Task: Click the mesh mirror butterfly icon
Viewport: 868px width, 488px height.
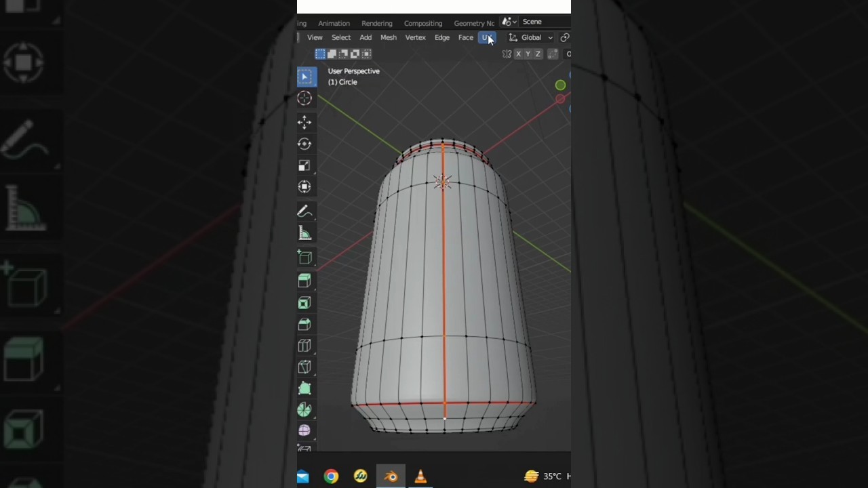Action: click(x=507, y=54)
